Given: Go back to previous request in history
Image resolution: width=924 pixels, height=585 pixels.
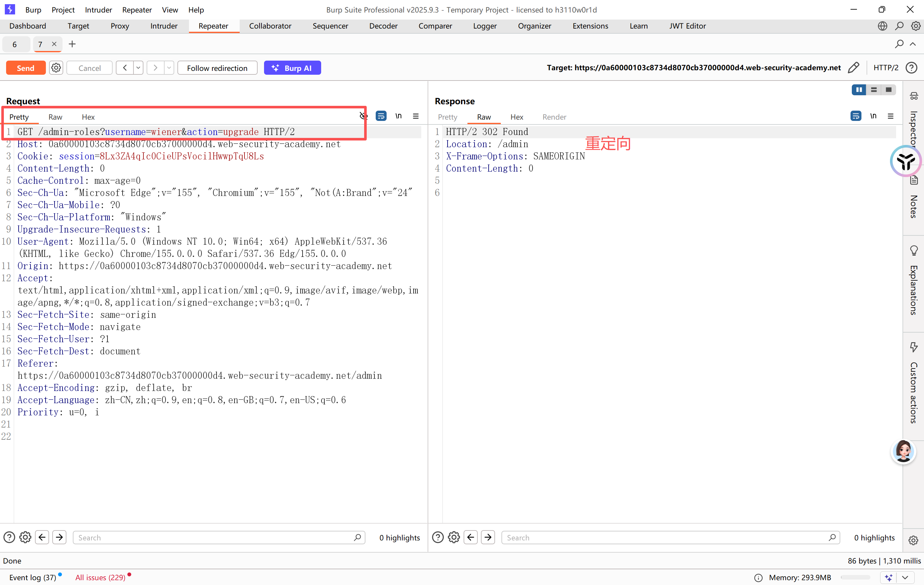Looking at the screenshot, I should coord(125,68).
